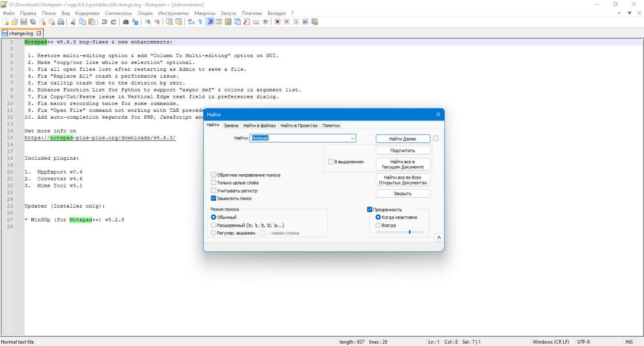The height and width of the screenshot is (346, 644).
Task: Switch to the 'Замена' tab
Action: [231, 126]
